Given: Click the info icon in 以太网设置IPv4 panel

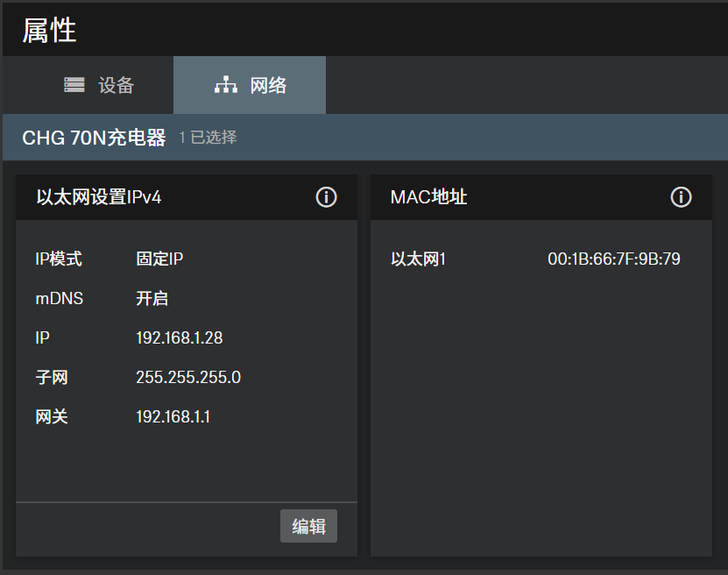Looking at the screenshot, I should point(326,197).
